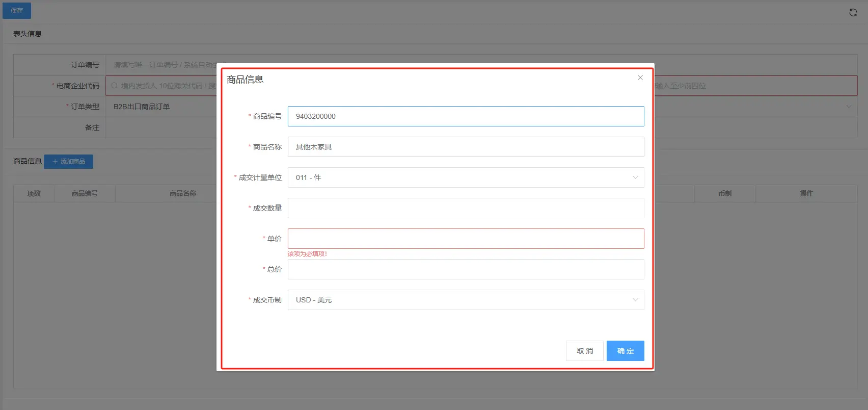Click the 保存 button
868x410 pixels.
[x=17, y=11]
